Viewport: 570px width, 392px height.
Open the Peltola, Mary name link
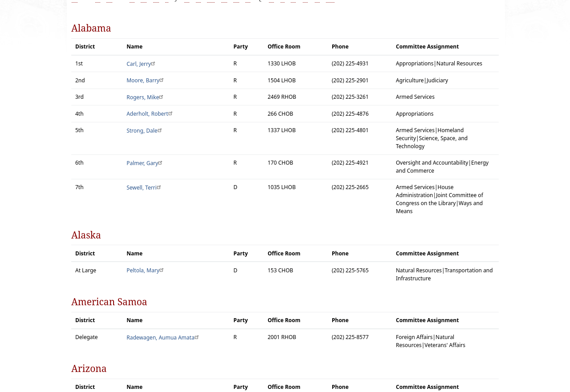[x=142, y=271]
